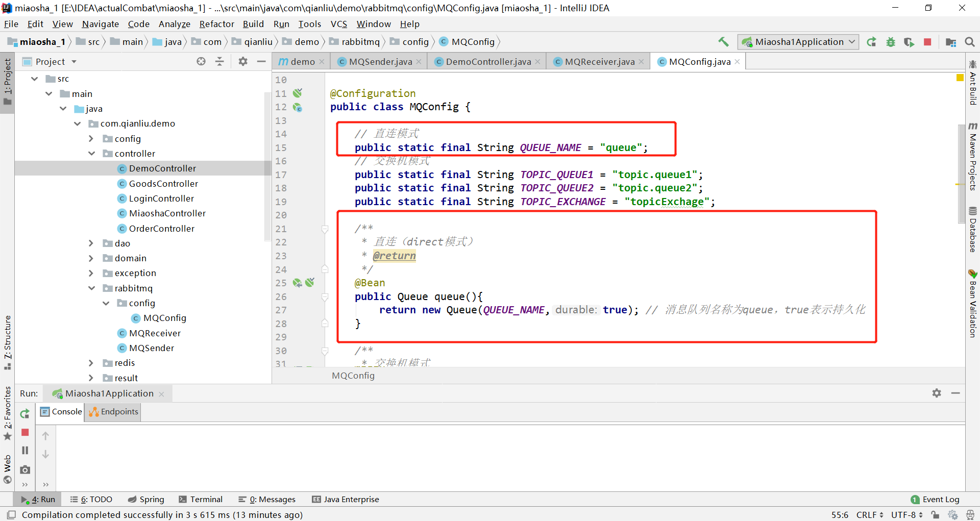Click the Rerun icon in Run panel
980x521 pixels.
point(25,414)
